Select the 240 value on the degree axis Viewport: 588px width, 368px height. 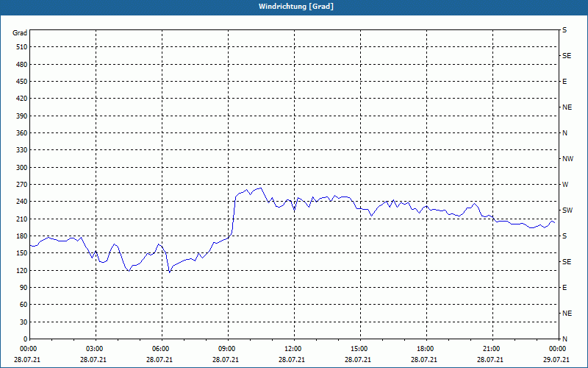click(22, 202)
